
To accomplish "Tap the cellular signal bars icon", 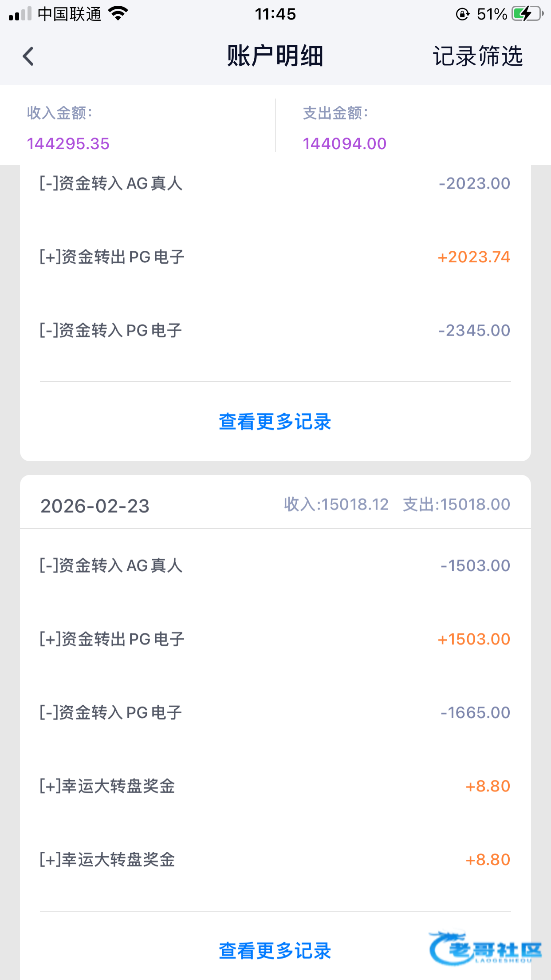I will (x=20, y=14).
